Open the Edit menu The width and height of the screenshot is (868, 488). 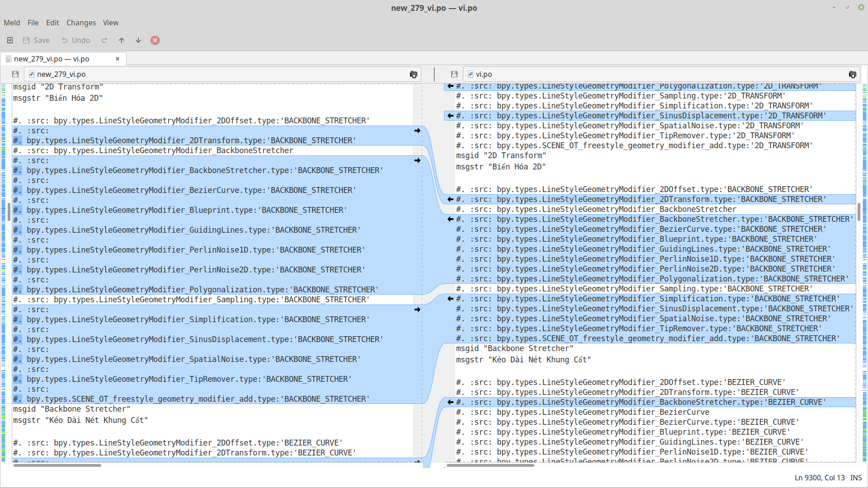52,23
